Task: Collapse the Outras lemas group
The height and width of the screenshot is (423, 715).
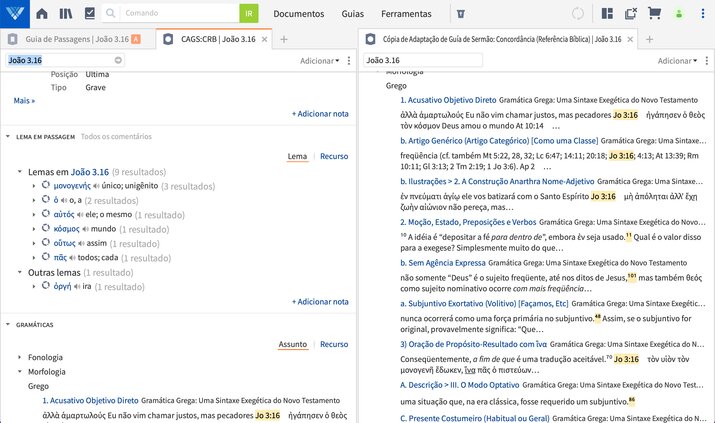Action: pos(20,272)
